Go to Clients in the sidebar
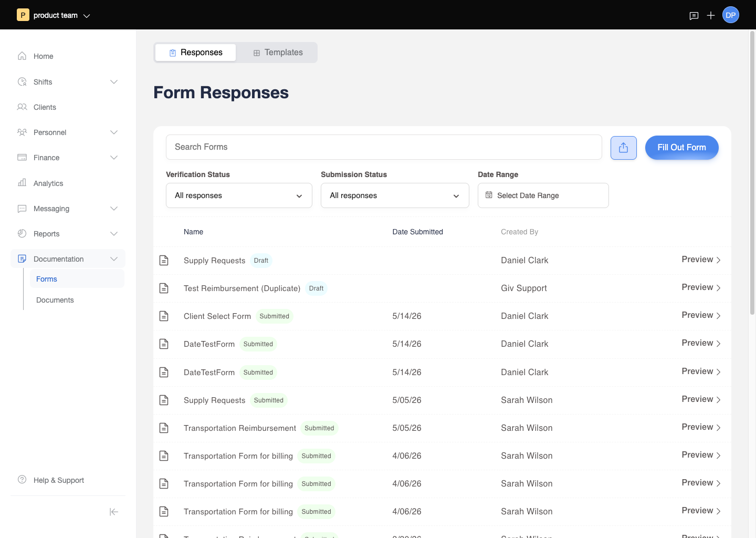This screenshot has height=538, width=756. [68, 107]
